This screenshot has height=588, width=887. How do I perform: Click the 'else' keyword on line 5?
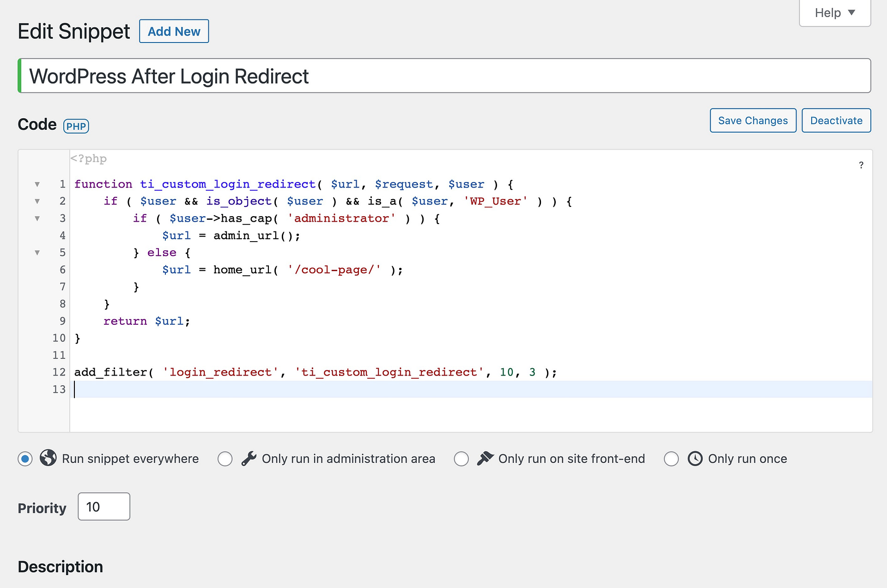(162, 253)
